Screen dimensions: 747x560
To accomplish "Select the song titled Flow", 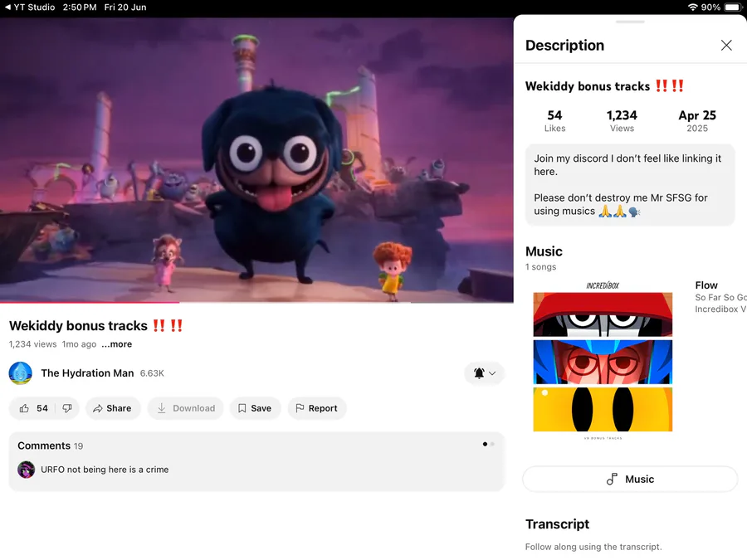I will click(706, 285).
